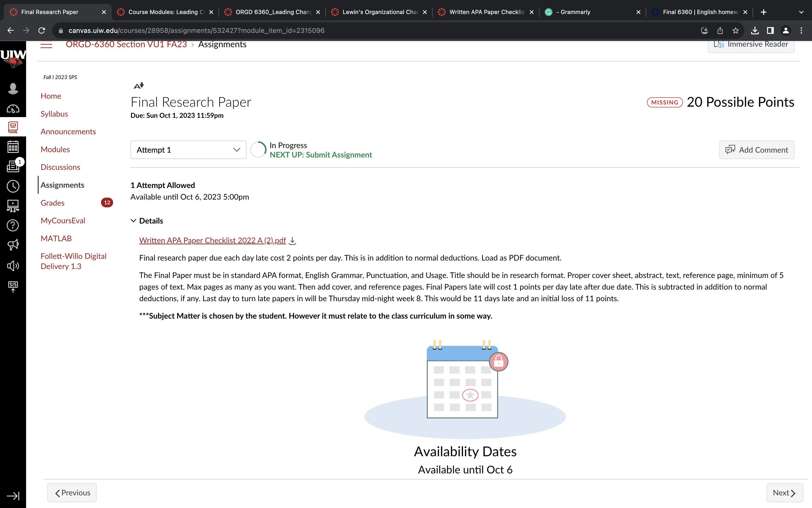Open the Attempt 1 dropdown
The height and width of the screenshot is (508, 812).
point(188,150)
